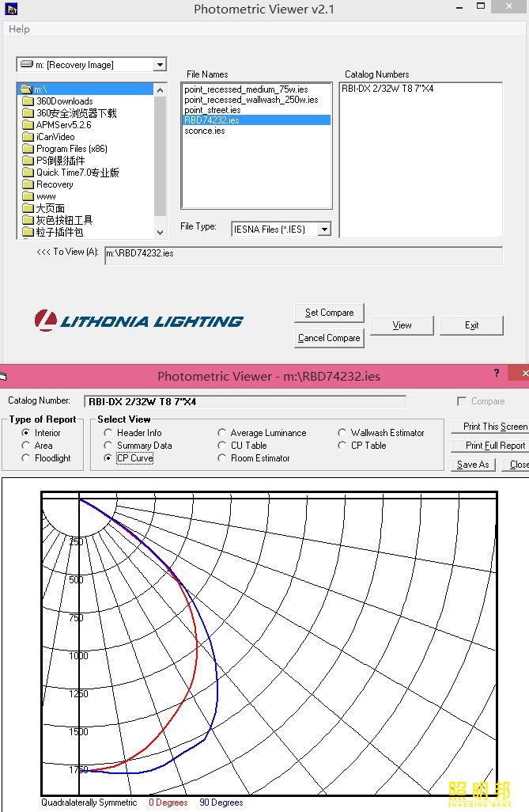Select the Area report type

click(x=25, y=446)
